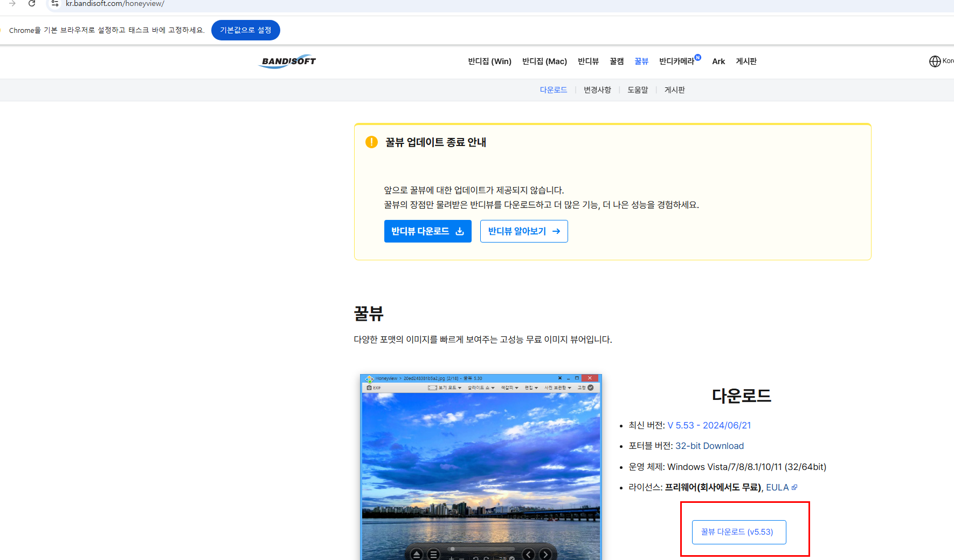This screenshot has width=954, height=560.
Task: Click the kr.bandisoft.com/honeyview address bar
Action: pyautogui.click(x=115, y=4)
